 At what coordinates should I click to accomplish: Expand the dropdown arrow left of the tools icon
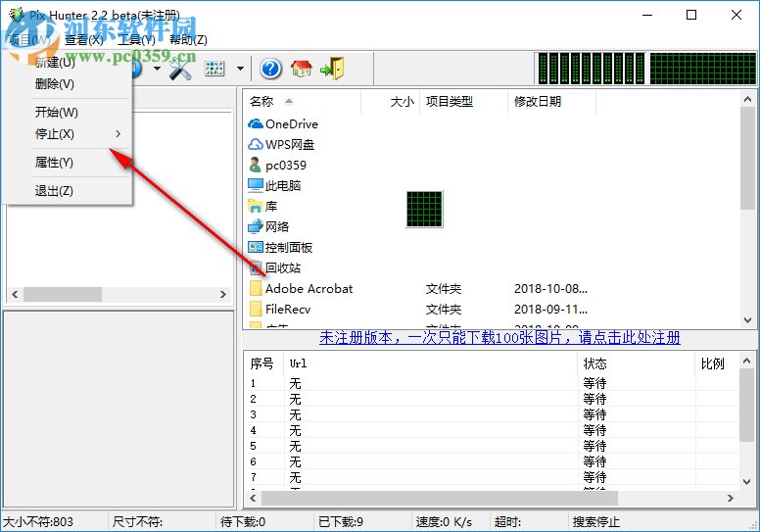pos(157,69)
